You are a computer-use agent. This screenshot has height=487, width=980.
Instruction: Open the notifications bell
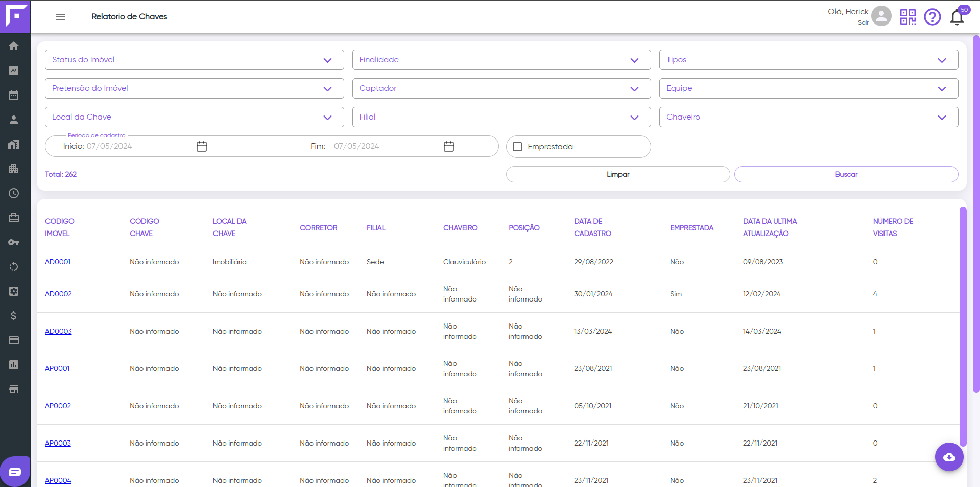(x=957, y=17)
